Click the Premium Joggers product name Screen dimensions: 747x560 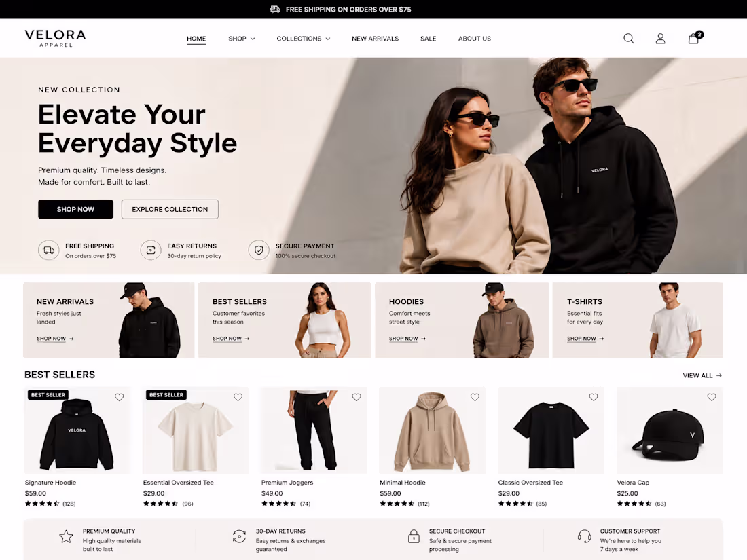(287, 483)
